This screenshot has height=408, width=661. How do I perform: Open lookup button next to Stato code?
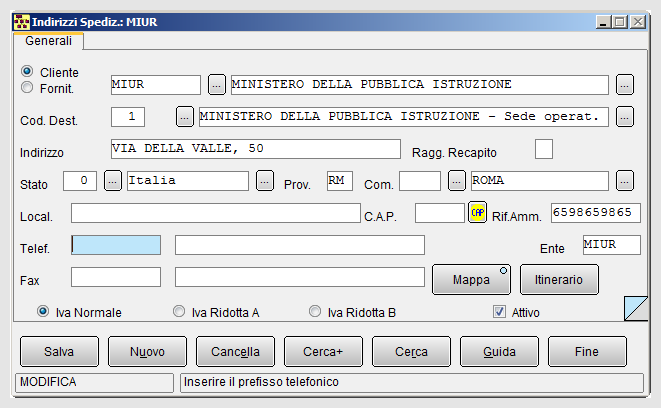click(x=113, y=181)
